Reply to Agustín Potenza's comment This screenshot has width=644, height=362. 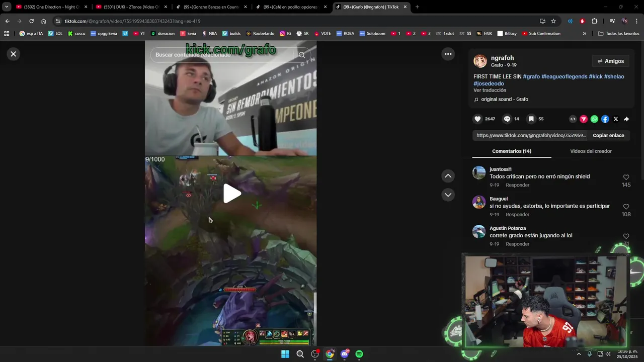[x=517, y=244]
